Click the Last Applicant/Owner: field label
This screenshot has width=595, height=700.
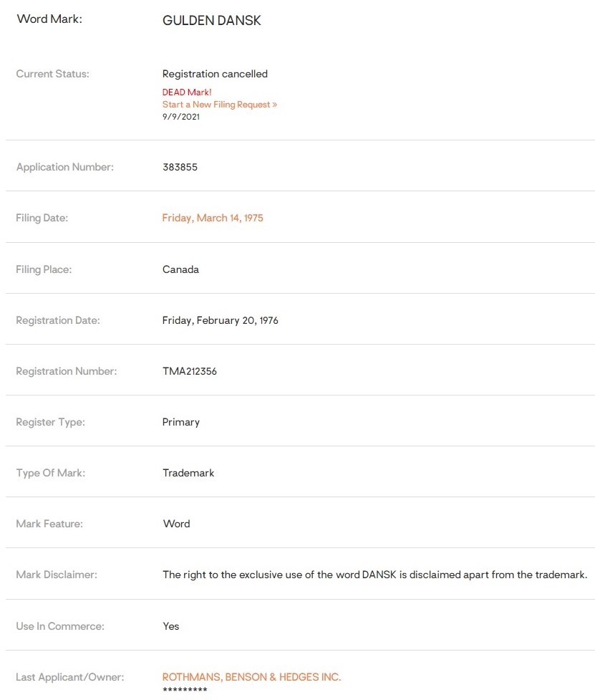point(69,677)
